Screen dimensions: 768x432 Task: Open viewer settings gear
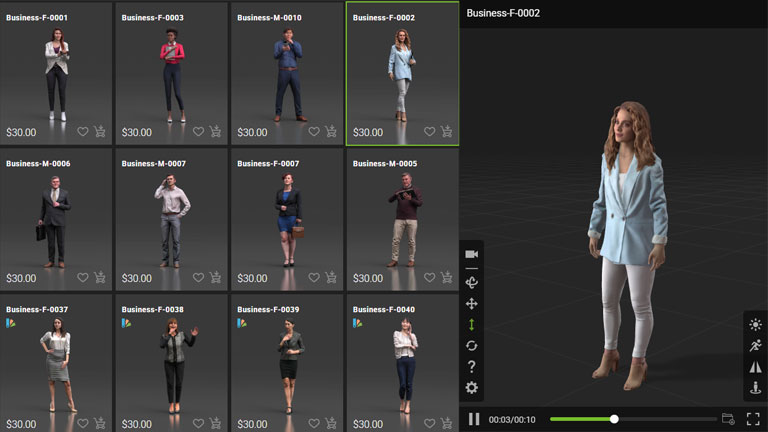click(472, 388)
